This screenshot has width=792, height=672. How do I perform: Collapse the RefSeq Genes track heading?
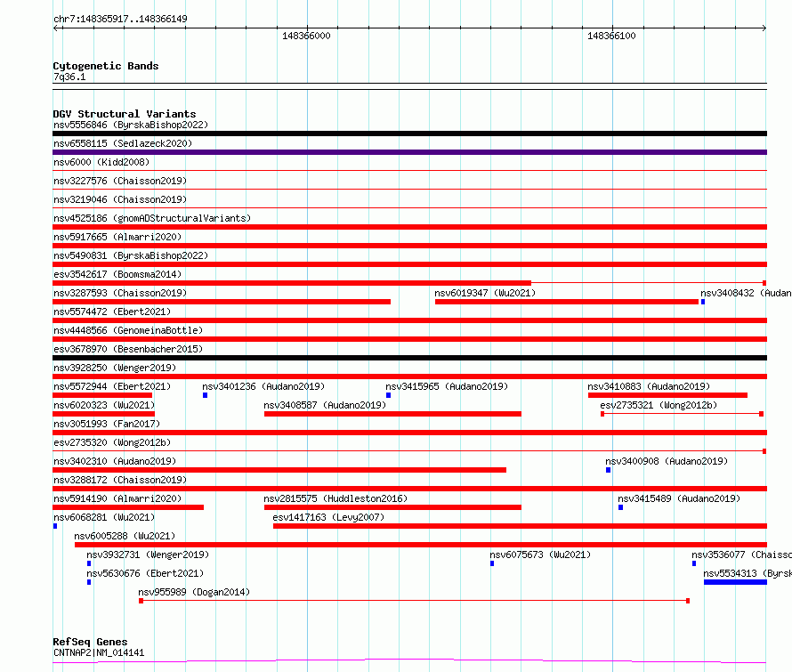[89, 642]
